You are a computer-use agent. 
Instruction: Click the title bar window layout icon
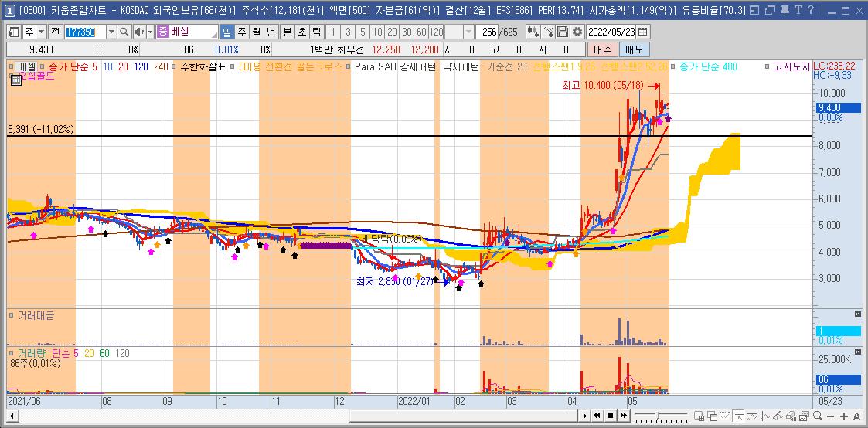tap(756, 10)
